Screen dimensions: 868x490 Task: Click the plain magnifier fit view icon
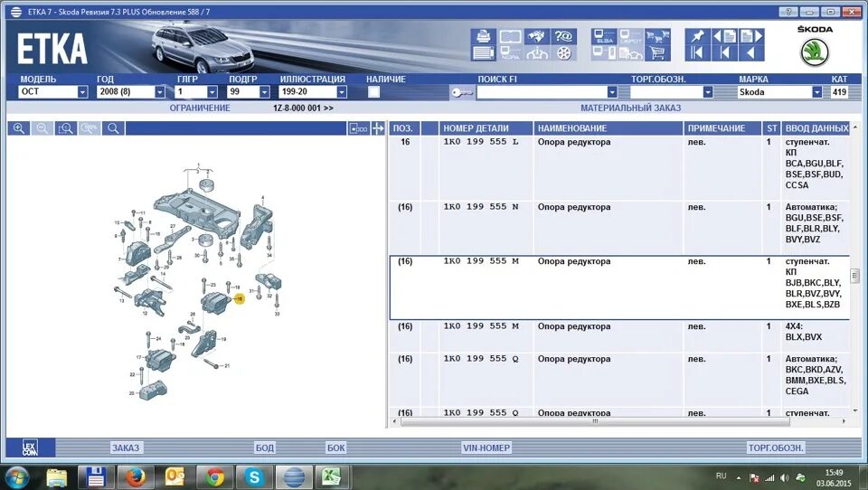click(113, 128)
